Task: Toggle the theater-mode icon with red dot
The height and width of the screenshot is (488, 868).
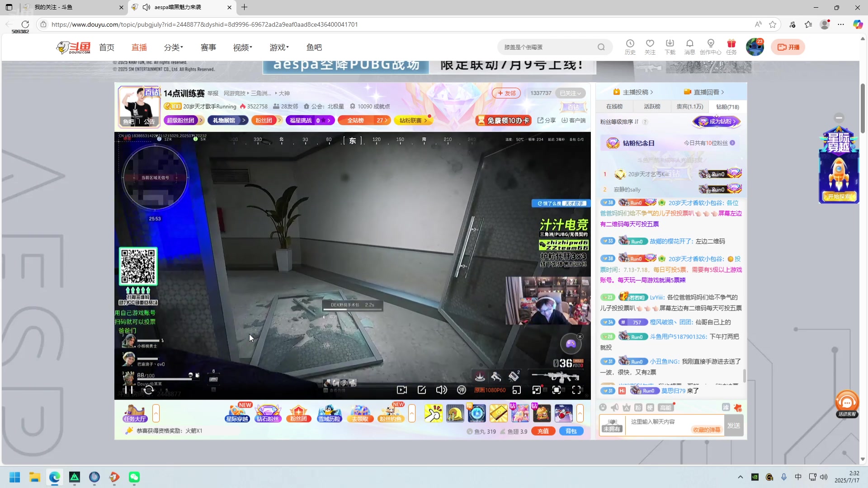Action: pos(537,389)
